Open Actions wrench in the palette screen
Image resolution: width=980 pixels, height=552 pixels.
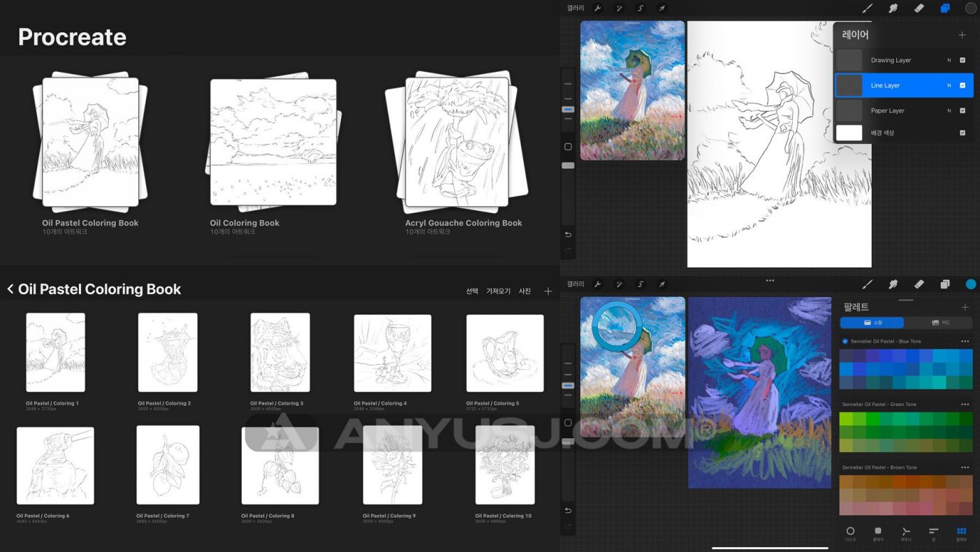(598, 284)
